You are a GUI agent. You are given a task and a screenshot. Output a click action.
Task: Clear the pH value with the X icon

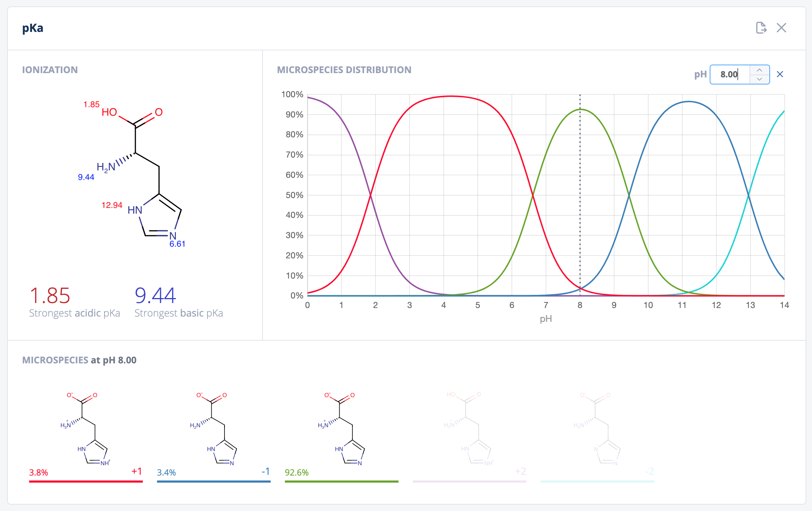[780, 74]
